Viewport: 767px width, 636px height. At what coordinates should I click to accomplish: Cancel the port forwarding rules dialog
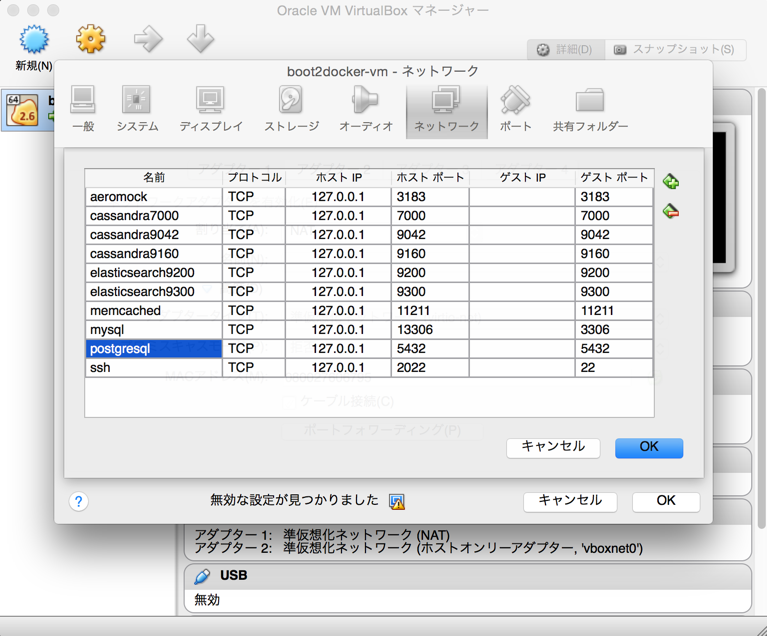[x=553, y=448]
